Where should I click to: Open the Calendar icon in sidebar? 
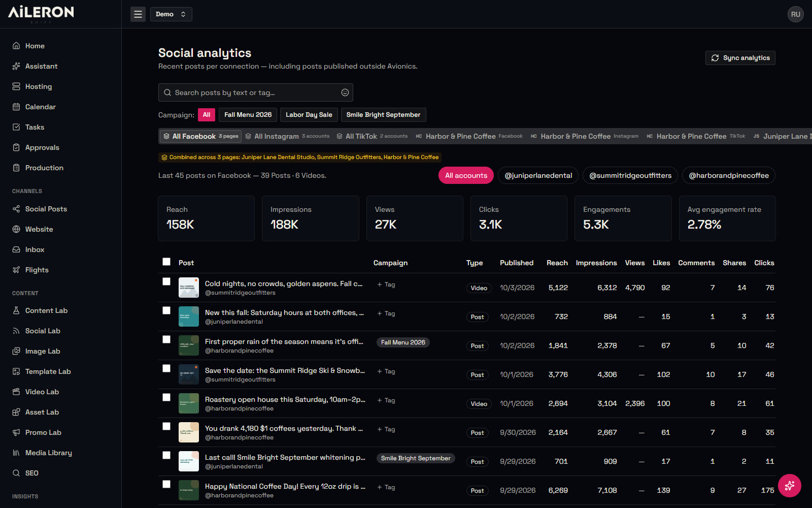pos(16,107)
